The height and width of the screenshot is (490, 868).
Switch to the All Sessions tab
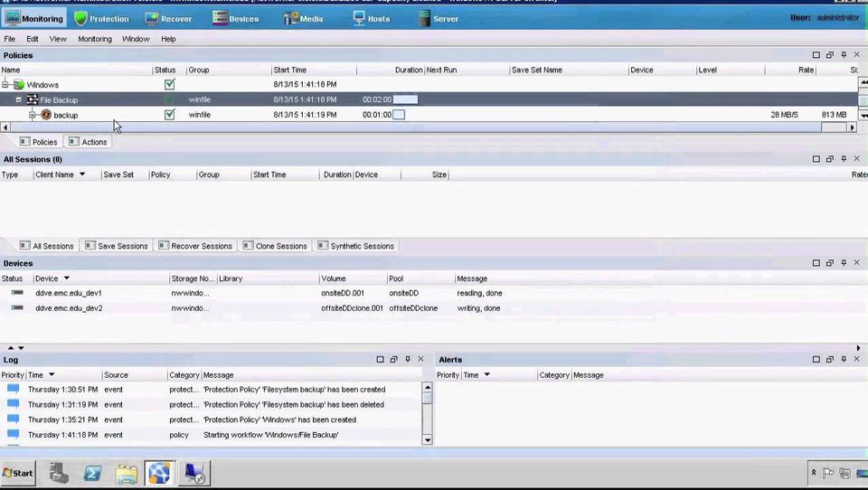pyautogui.click(x=46, y=246)
